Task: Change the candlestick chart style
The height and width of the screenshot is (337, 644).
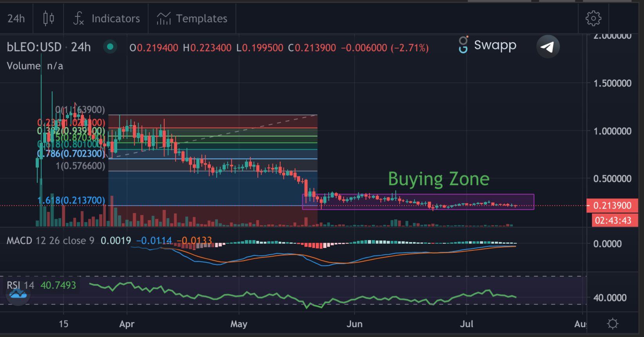Action: (49, 18)
